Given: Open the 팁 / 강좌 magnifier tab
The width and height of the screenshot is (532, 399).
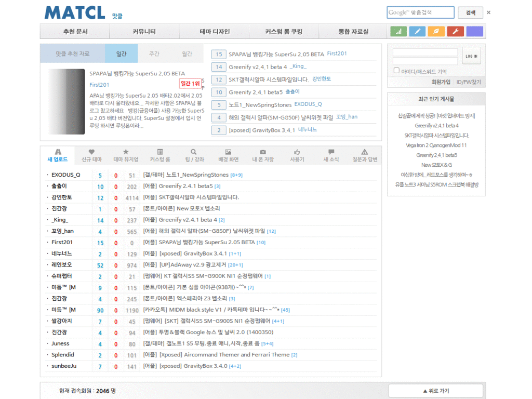Looking at the screenshot, I should (x=194, y=155).
